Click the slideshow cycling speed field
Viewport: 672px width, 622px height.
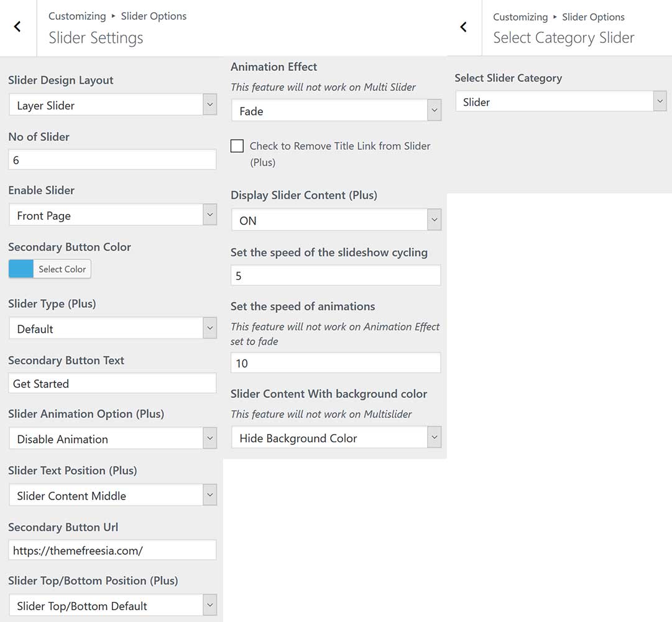click(336, 276)
